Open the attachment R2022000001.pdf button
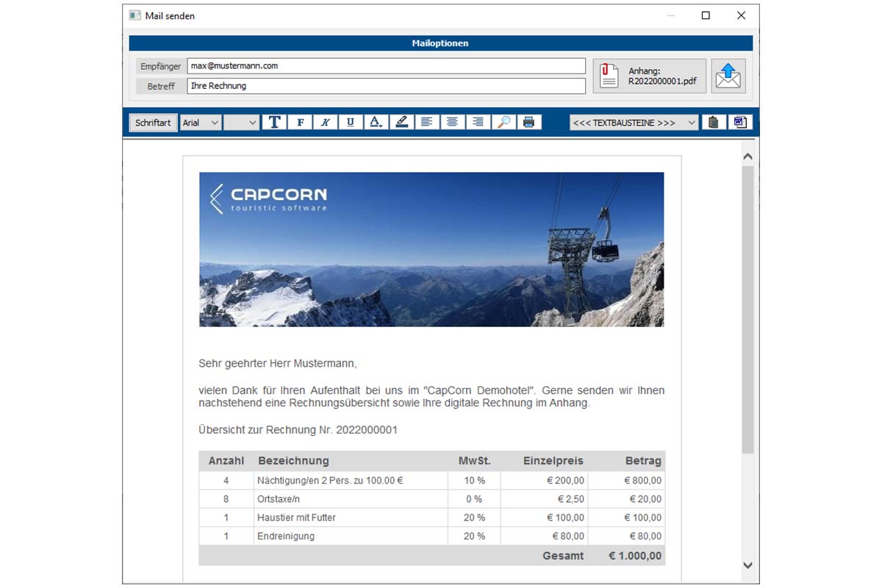The height and width of the screenshot is (588, 882). pyautogui.click(x=649, y=76)
